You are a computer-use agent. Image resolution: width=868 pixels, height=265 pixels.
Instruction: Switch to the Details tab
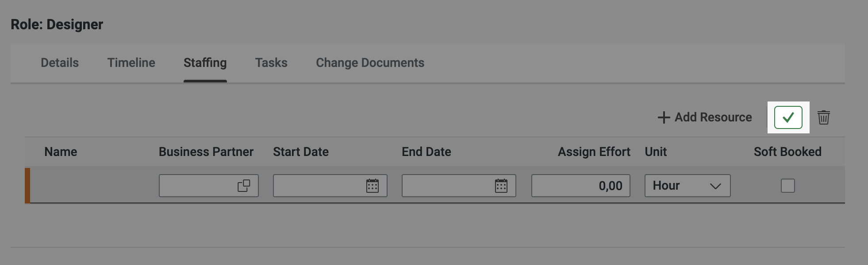click(x=60, y=63)
